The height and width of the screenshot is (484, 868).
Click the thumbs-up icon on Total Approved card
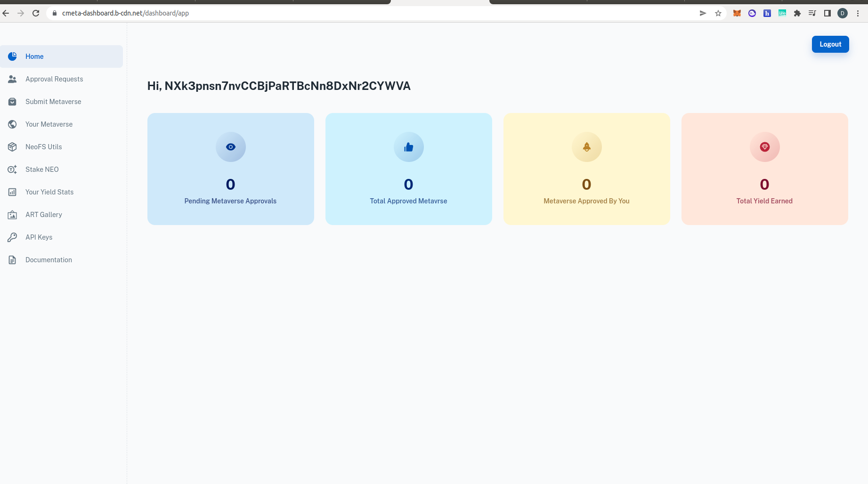tap(409, 147)
